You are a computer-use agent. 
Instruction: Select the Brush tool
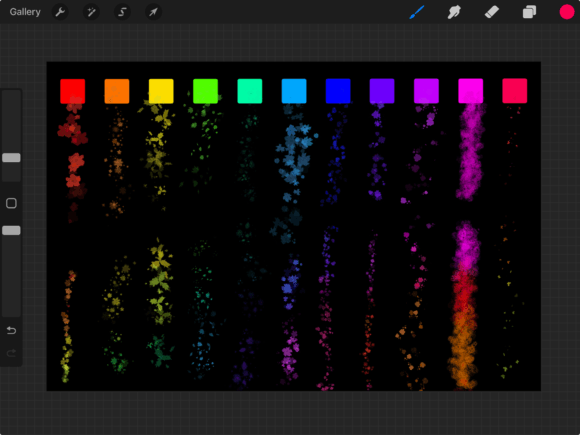417,12
